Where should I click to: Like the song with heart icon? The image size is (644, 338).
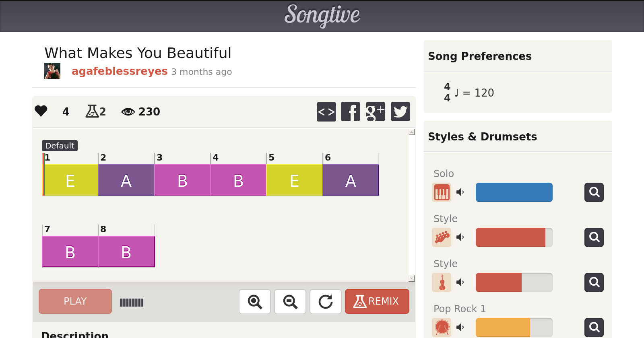pyautogui.click(x=41, y=111)
